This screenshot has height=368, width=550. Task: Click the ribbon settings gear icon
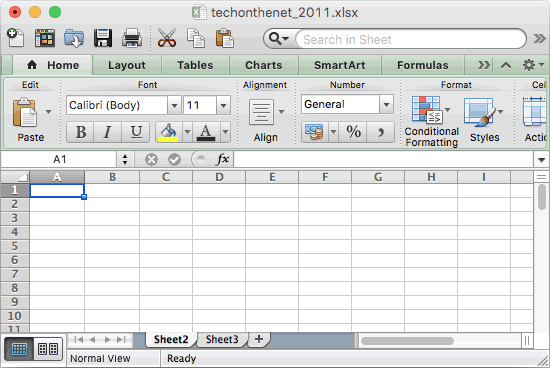coord(529,65)
